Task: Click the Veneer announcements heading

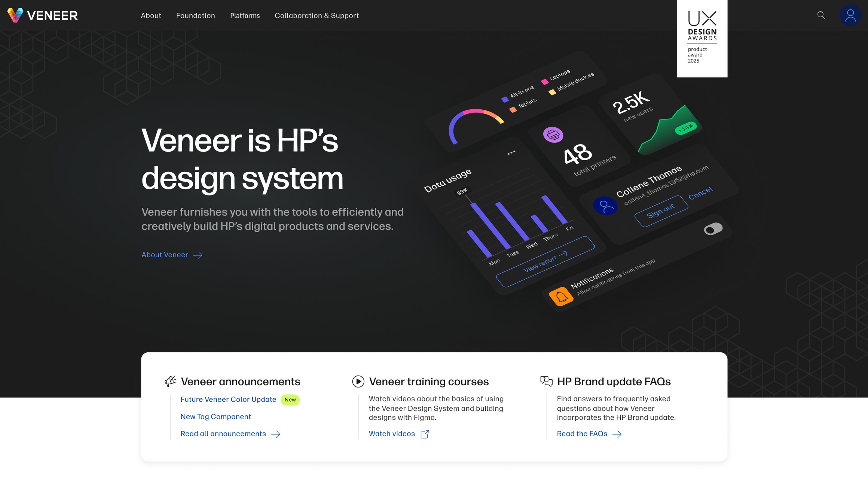Action: pyautogui.click(x=241, y=382)
